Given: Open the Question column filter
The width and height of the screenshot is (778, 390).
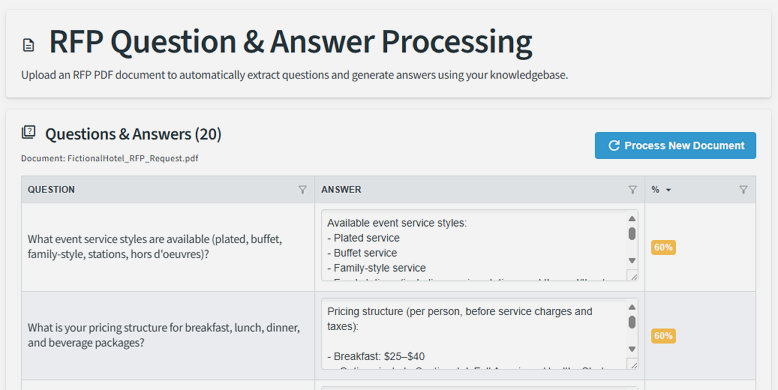Looking at the screenshot, I should pos(302,190).
